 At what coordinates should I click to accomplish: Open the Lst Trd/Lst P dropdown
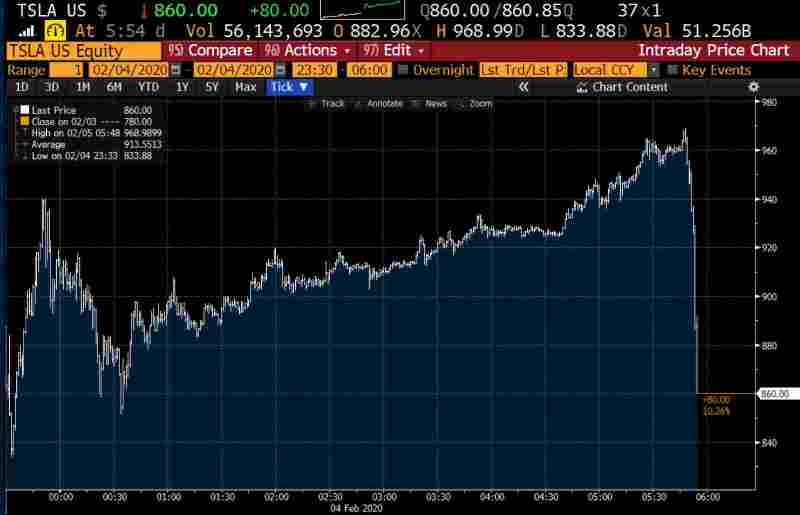pyautogui.click(x=523, y=69)
